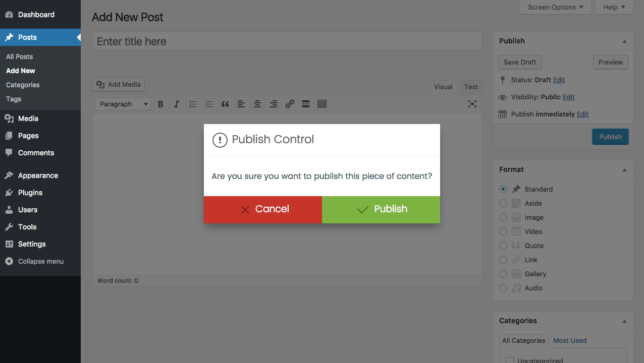Open Add New submenu item
Screen dimensions: 644x363
coord(21,71)
